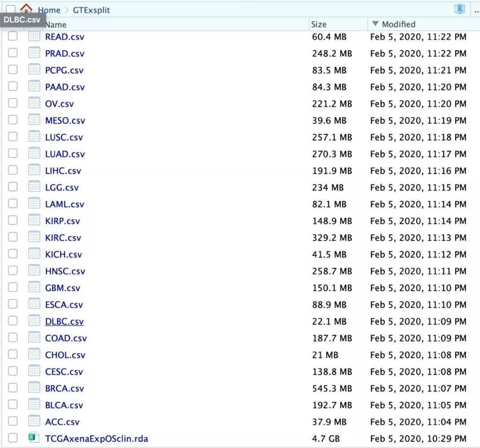Screen dimensions: 480x448
Task: Click the R project icon at top right
Action: [x=460, y=9]
